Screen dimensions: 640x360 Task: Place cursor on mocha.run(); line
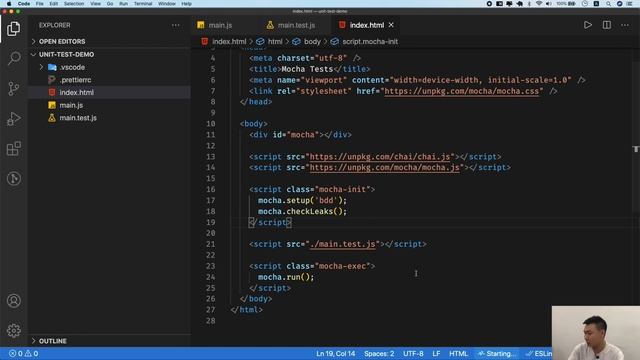tap(286, 277)
